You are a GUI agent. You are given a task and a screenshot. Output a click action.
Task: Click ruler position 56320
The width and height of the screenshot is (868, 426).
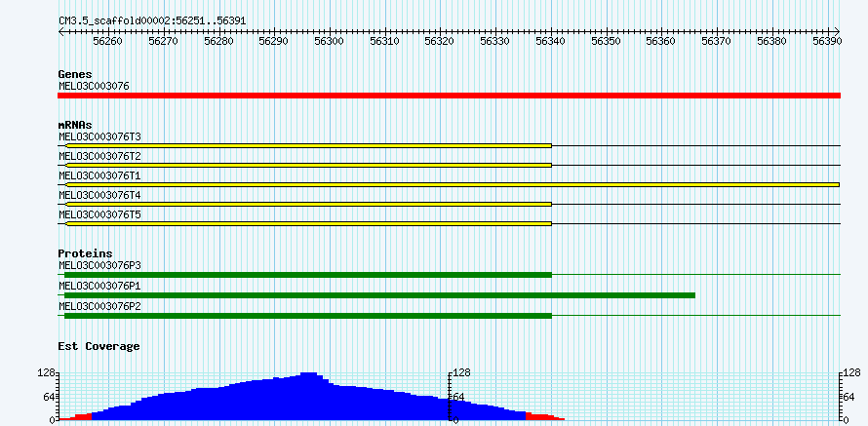[440, 41]
